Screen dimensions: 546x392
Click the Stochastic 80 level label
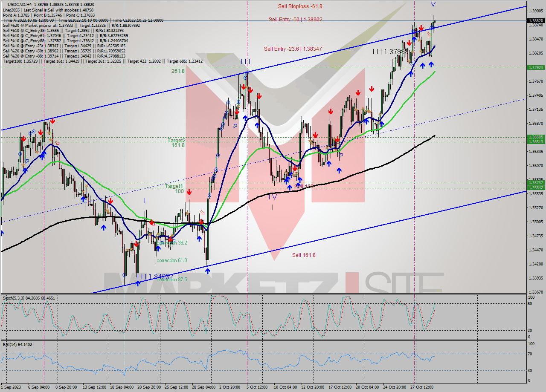pos(531,304)
